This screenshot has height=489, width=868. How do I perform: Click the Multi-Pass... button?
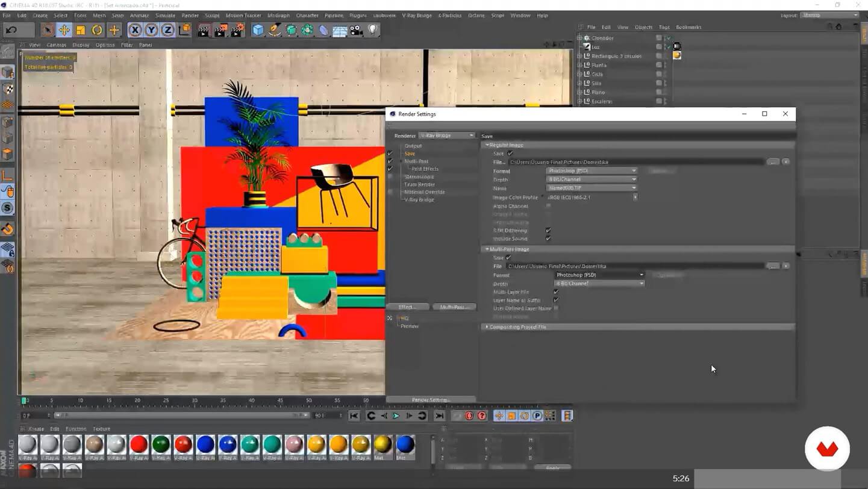454,307
